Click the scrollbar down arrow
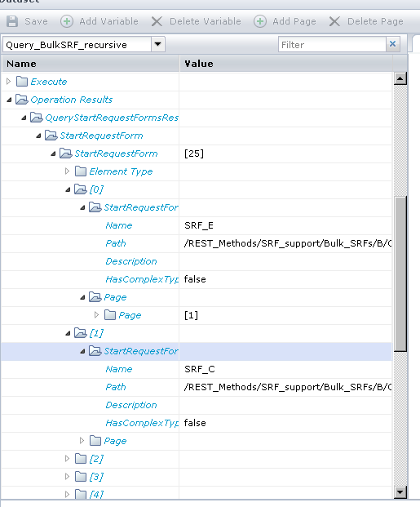This screenshot has height=507, width=420. click(400, 492)
